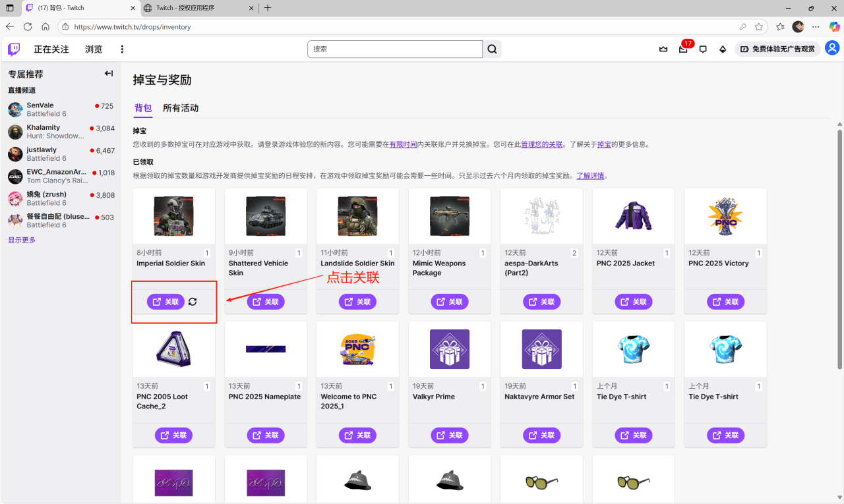Click 免费体验无广告观赏 button

tap(778, 49)
